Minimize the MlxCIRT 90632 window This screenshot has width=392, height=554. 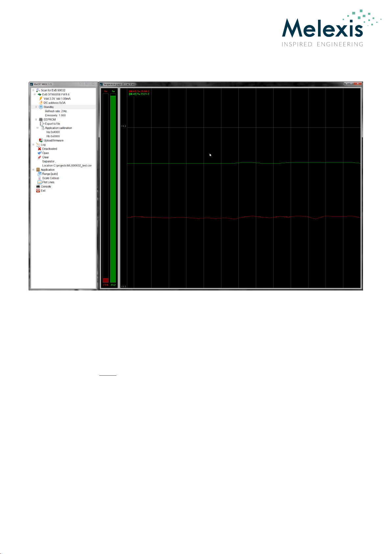click(82, 84)
